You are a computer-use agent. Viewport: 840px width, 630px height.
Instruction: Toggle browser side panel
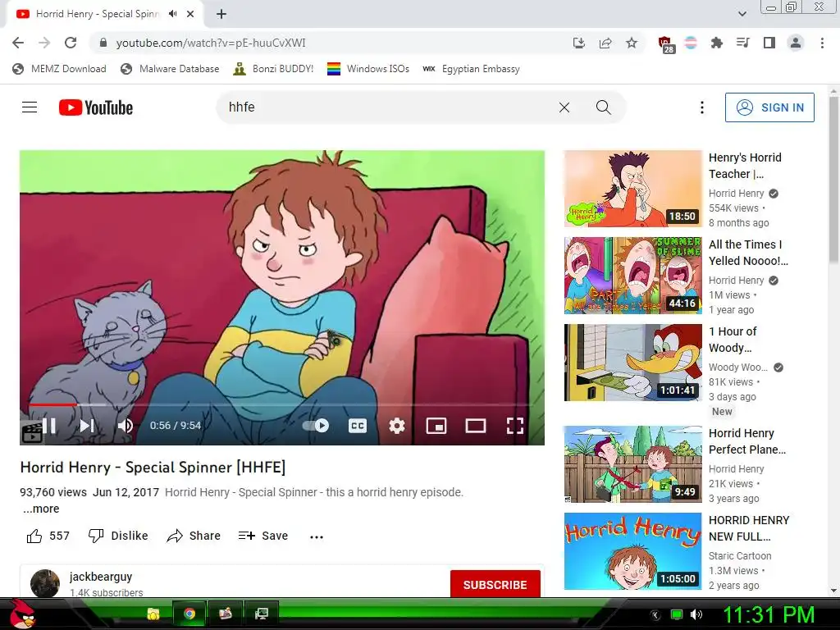[769, 43]
